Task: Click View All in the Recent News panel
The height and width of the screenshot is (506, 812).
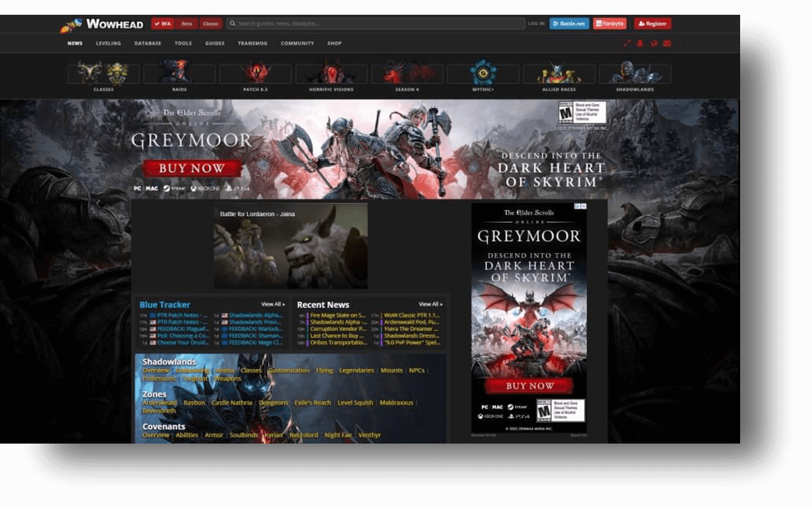Action: [x=431, y=305]
